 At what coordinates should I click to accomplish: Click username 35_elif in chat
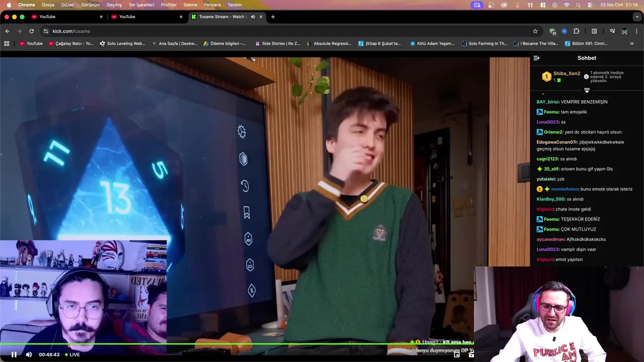pos(551,169)
